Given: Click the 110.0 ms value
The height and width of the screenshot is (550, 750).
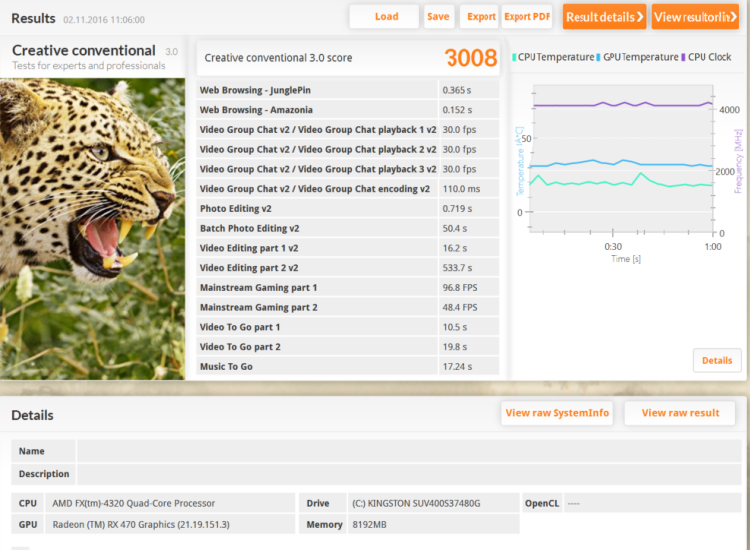Looking at the screenshot, I should click(x=461, y=189).
